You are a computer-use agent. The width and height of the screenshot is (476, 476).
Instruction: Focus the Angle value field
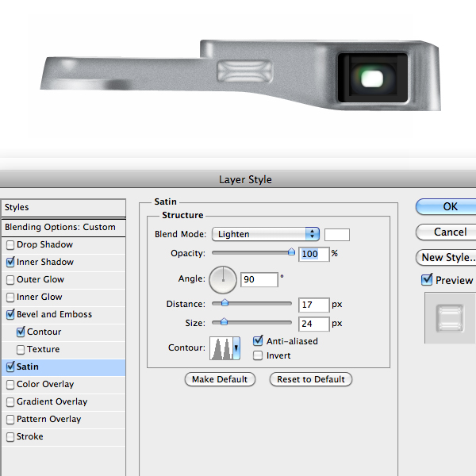pyautogui.click(x=259, y=279)
